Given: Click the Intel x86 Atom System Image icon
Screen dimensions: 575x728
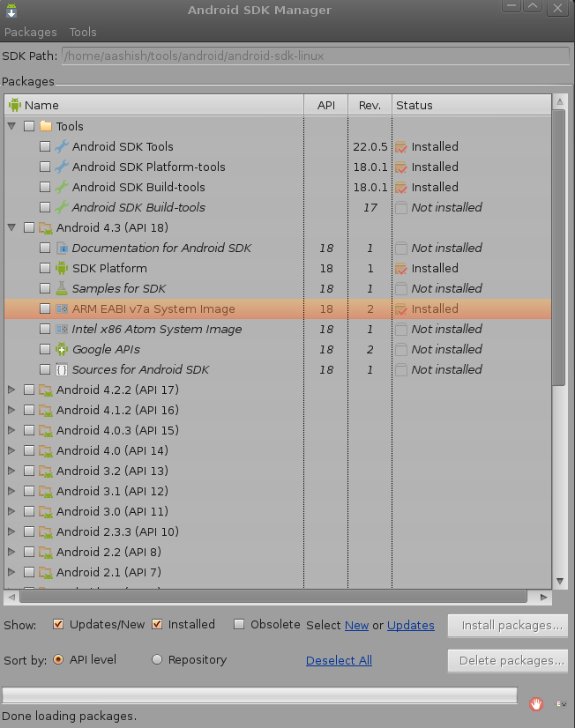Looking at the screenshot, I should [x=62, y=329].
